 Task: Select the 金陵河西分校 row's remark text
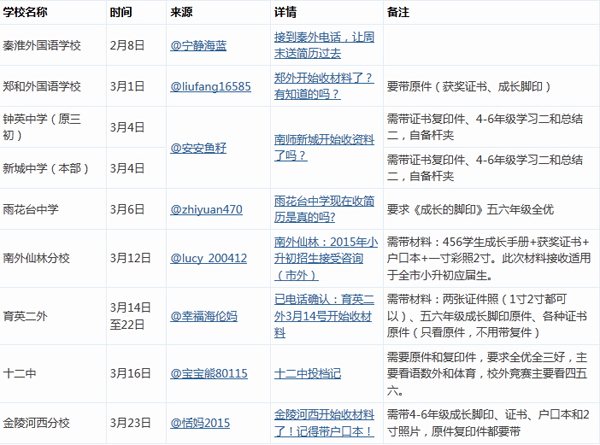(x=488, y=423)
